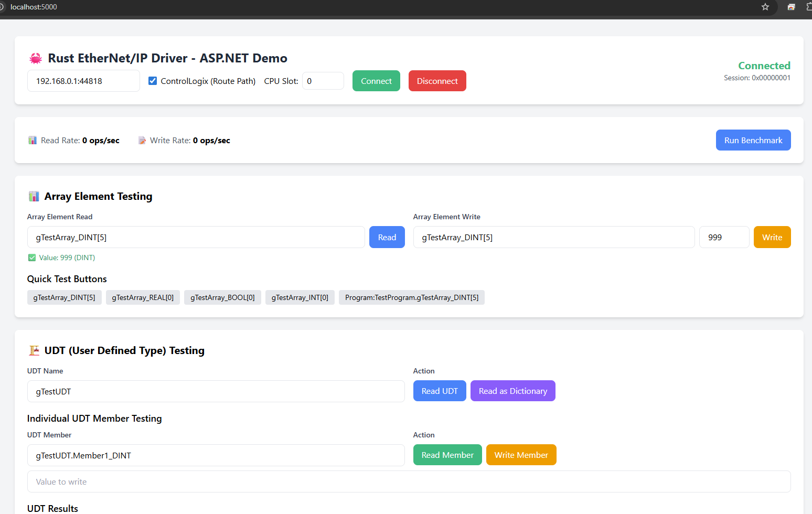Click the construction icon beside UDT Testing heading
Viewport: 812px width, 514px height.
35,350
